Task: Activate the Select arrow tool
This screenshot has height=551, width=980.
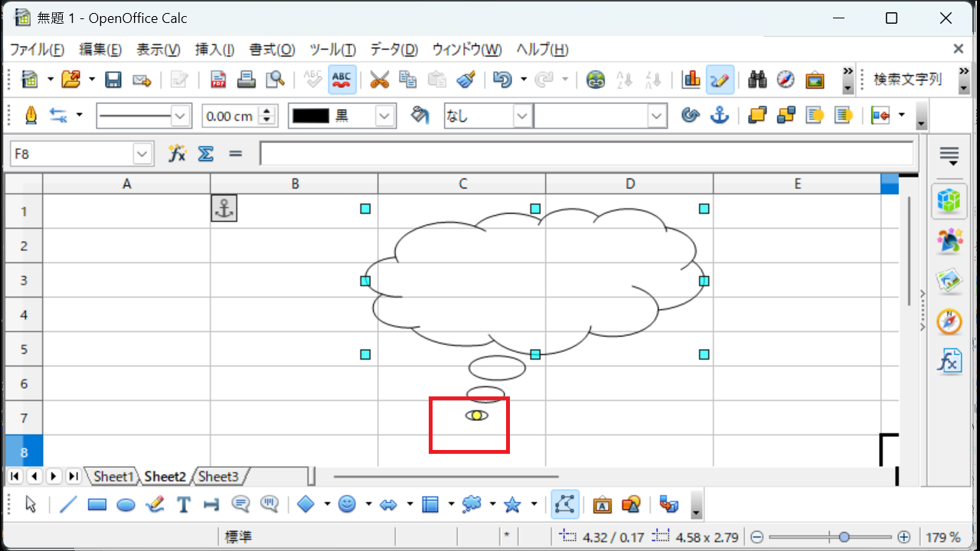Action: coord(31,504)
